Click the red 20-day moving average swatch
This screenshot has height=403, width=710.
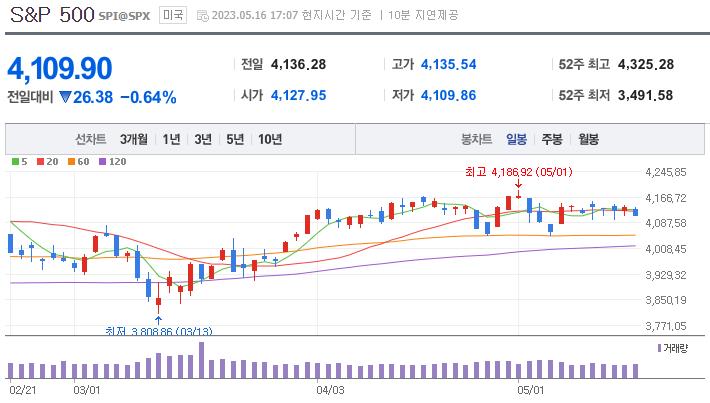(40, 162)
